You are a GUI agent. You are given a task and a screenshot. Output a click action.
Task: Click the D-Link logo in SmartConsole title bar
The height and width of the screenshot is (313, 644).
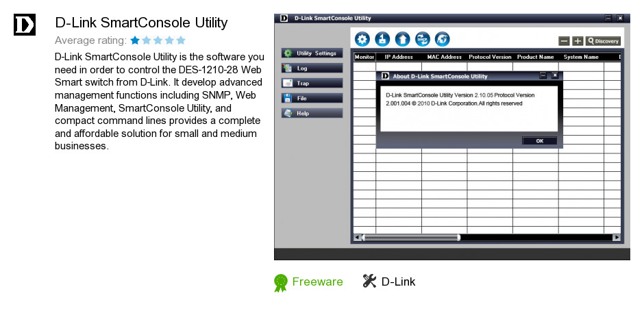pos(284,18)
